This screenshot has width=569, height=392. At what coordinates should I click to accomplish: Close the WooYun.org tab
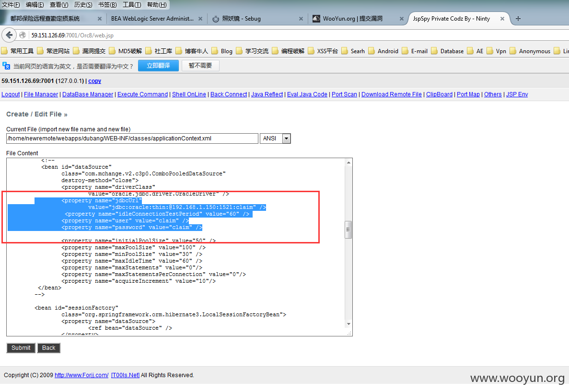pyautogui.click(x=401, y=19)
